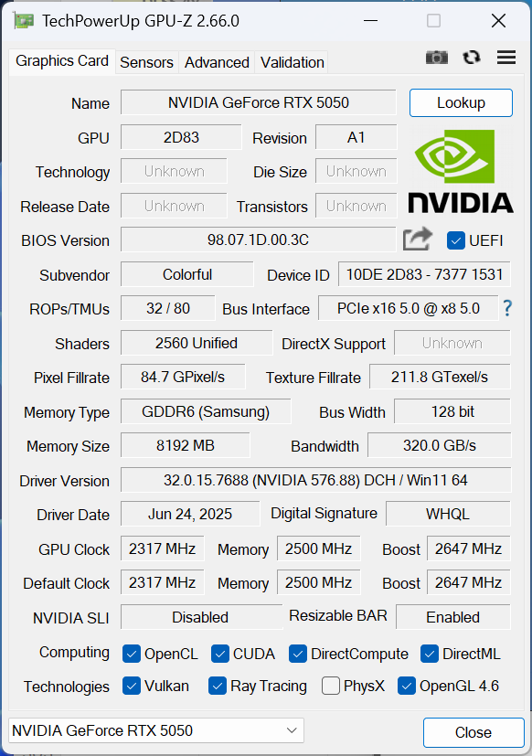The height and width of the screenshot is (756, 532).
Task: Click the Lookup button
Action: click(x=461, y=102)
